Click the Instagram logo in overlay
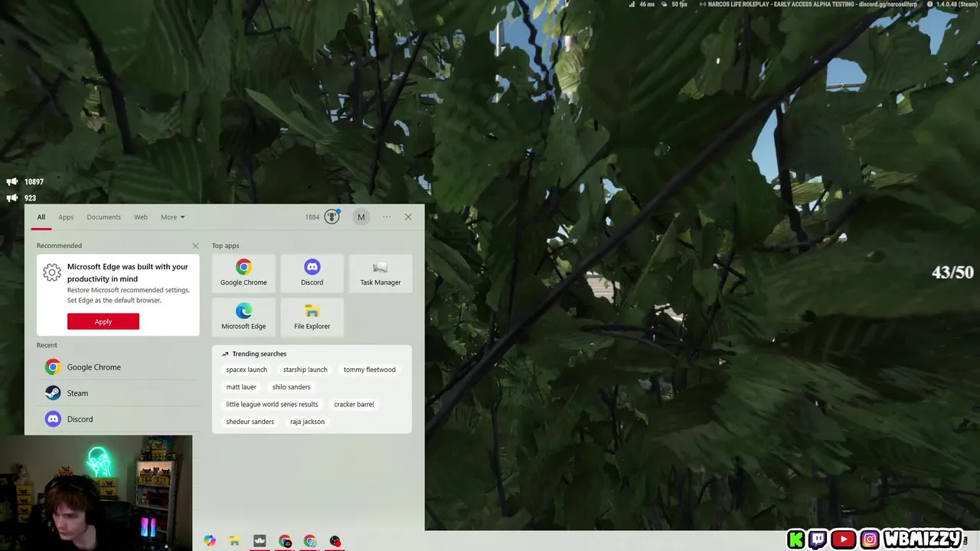The height and width of the screenshot is (551, 980). coord(870,540)
